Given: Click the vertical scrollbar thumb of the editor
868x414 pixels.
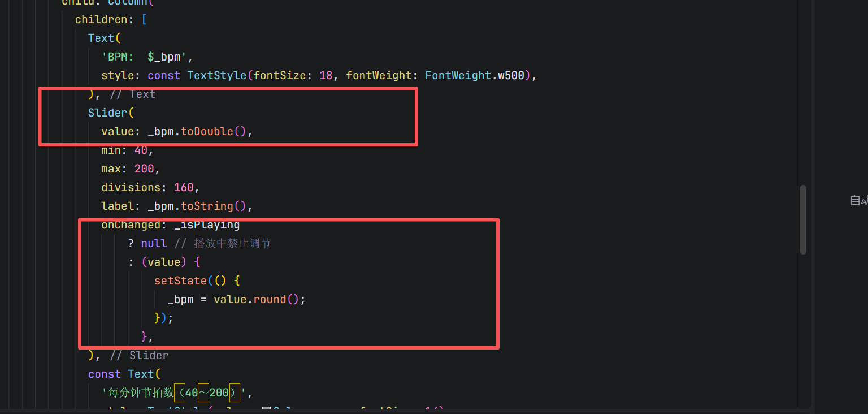Looking at the screenshot, I should tap(803, 219).
